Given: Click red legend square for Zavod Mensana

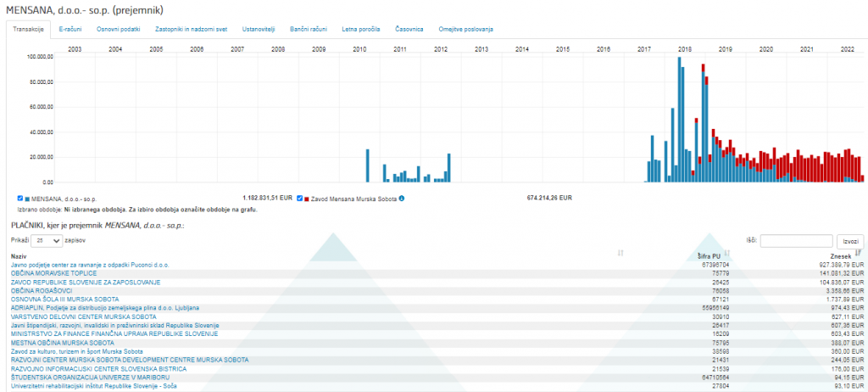Looking at the screenshot, I should (307, 199).
